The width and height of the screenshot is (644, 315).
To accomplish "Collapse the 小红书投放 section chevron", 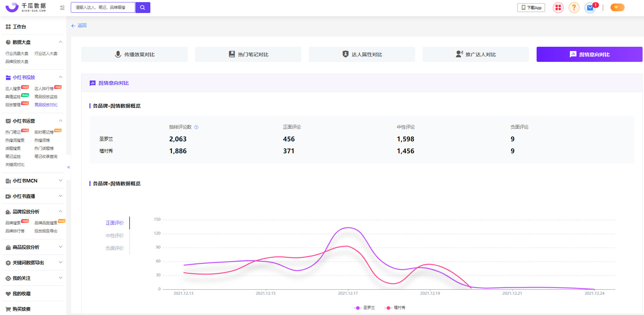I will (61, 77).
